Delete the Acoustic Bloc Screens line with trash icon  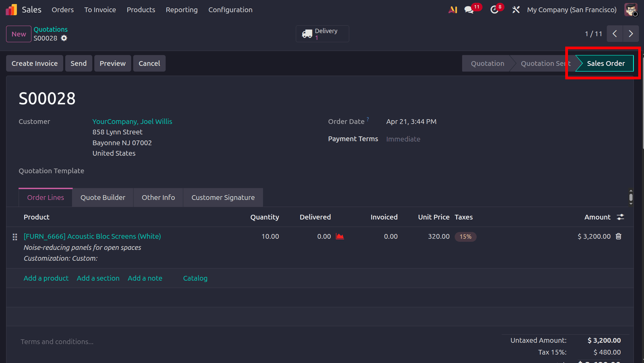click(619, 236)
